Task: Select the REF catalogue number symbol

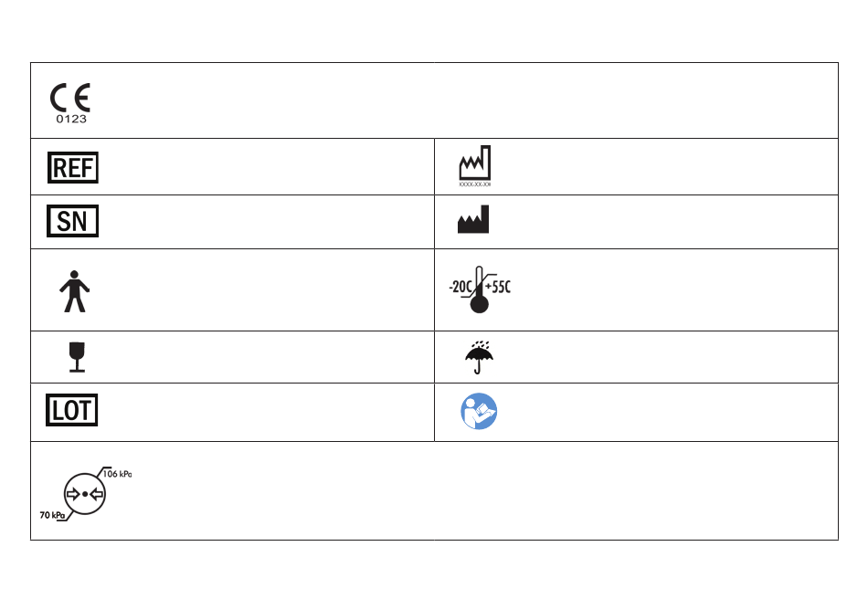Action: 73,168
